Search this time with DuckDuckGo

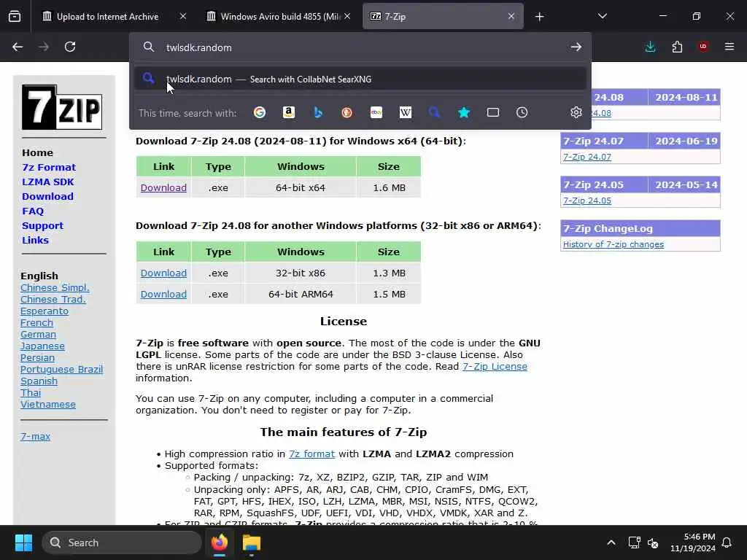coord(347,112)
